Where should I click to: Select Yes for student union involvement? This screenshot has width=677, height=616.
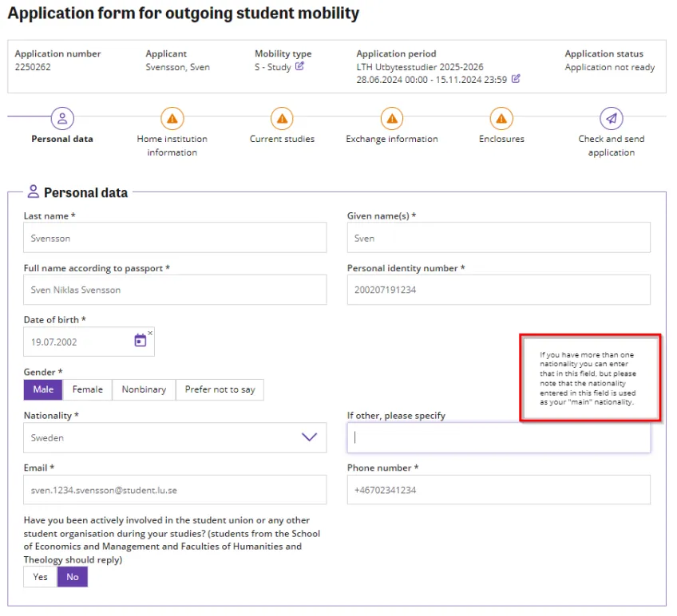39,576
